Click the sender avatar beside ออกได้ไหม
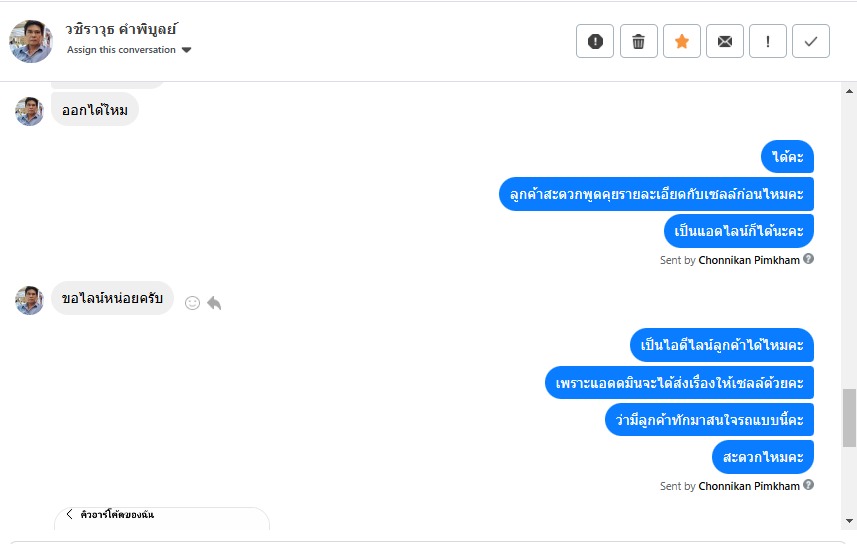Viewport: 857px width, 544px height. click(x=30, y=111)
